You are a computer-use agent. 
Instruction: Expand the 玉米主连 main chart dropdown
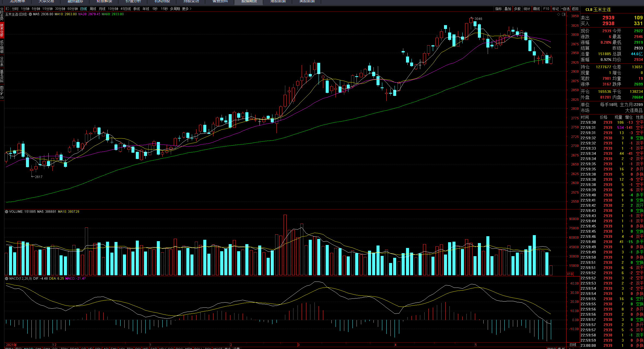coord(30,14)
